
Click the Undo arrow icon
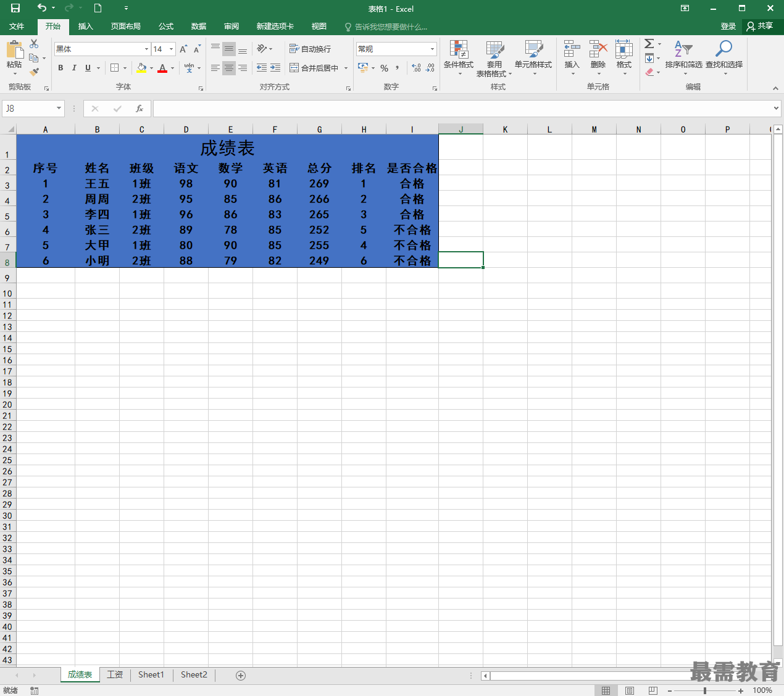pyautogui.click(x=42, y=8)
